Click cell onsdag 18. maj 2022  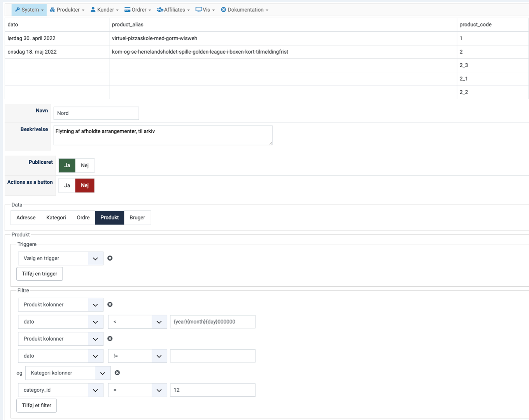tap(57, 52)
